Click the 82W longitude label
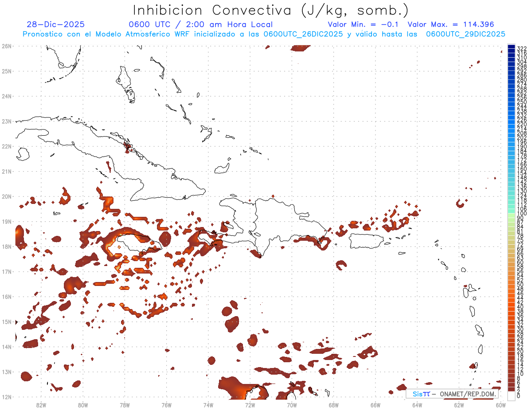Screen dimensions: 532x411 (41, 404)
